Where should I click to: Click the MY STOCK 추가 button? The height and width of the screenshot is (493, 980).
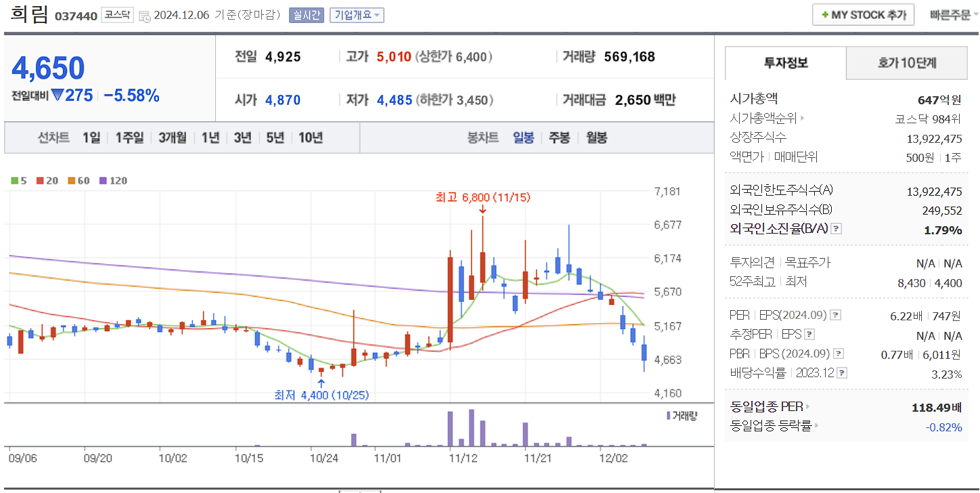click(x=863, y=14)
